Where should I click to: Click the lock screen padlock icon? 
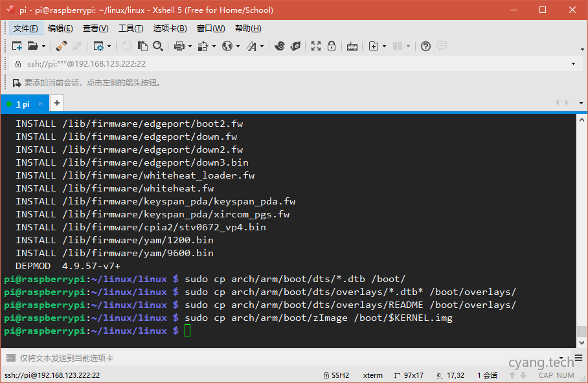(332, 46)
